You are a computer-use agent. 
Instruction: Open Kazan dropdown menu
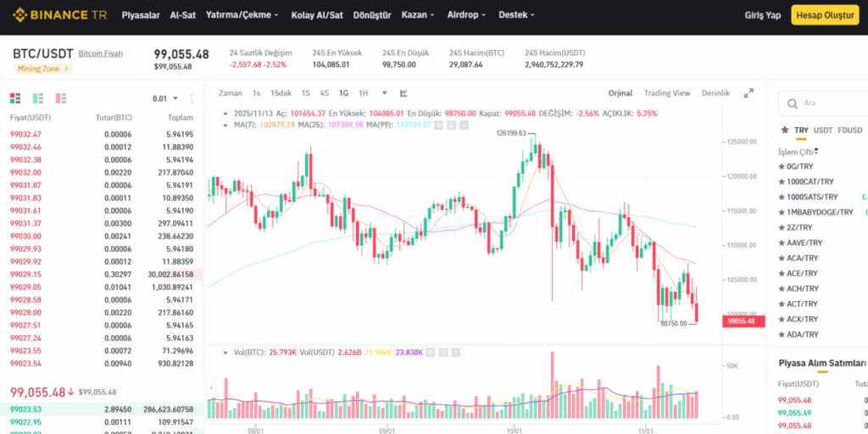tap(418, 15)
